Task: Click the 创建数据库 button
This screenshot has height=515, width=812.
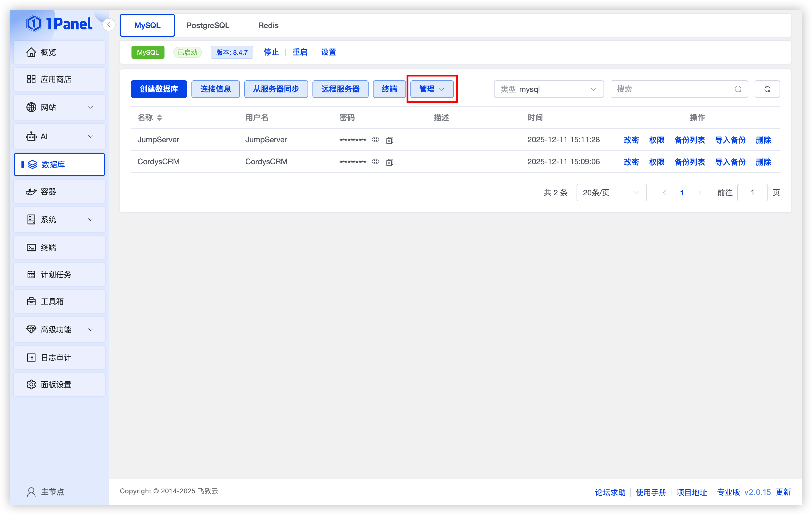Action: [159, 89]
